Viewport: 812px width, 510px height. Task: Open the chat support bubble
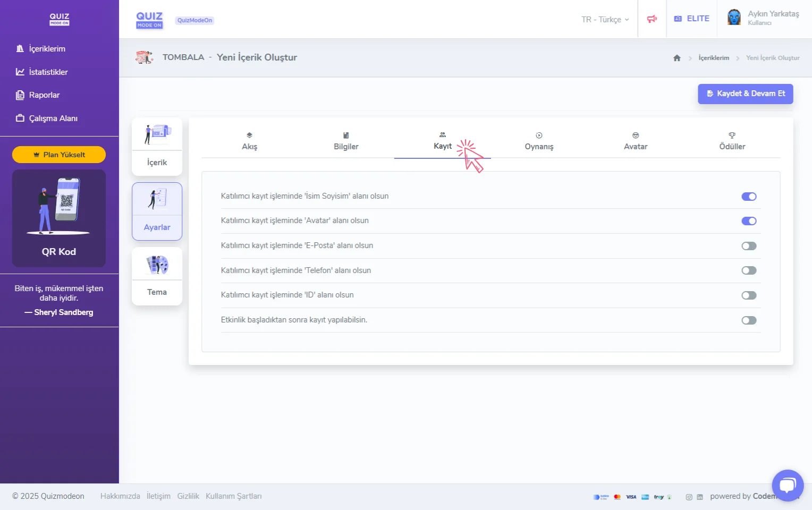click(787, 485)
